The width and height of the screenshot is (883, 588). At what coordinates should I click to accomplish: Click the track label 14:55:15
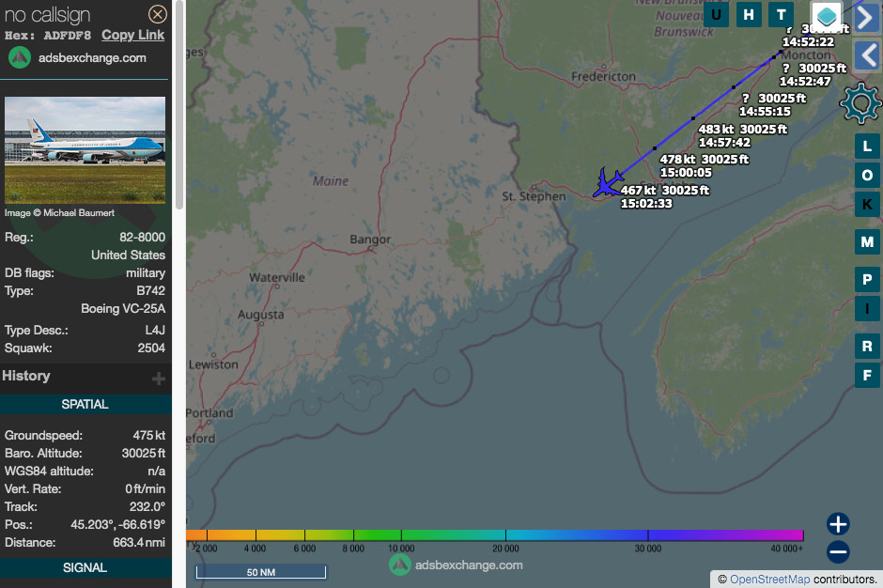(x=765, y=112)
